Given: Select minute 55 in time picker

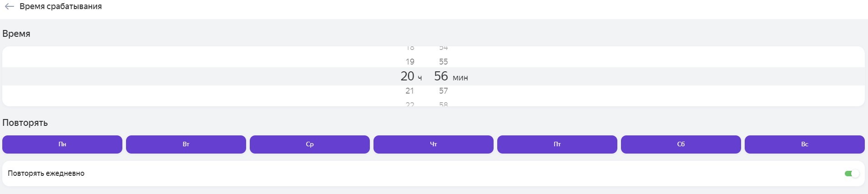Looking at the screenshot, I should click(443, 62).
